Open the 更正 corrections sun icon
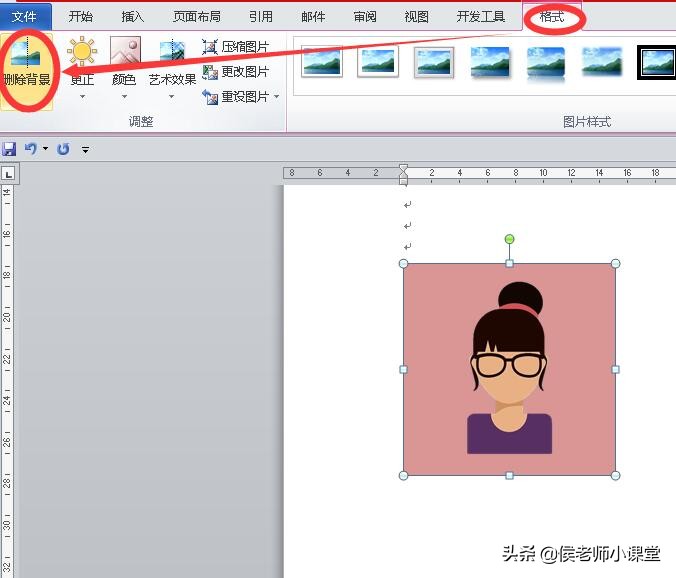Viewport: 676px width, 578px height. pos(82,51)
